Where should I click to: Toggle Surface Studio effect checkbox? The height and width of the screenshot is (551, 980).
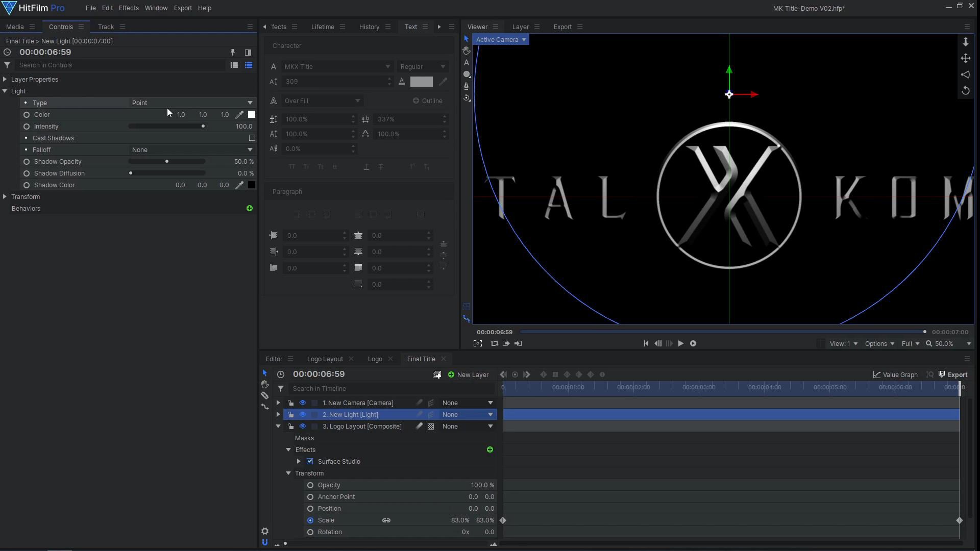coord(310,461)
